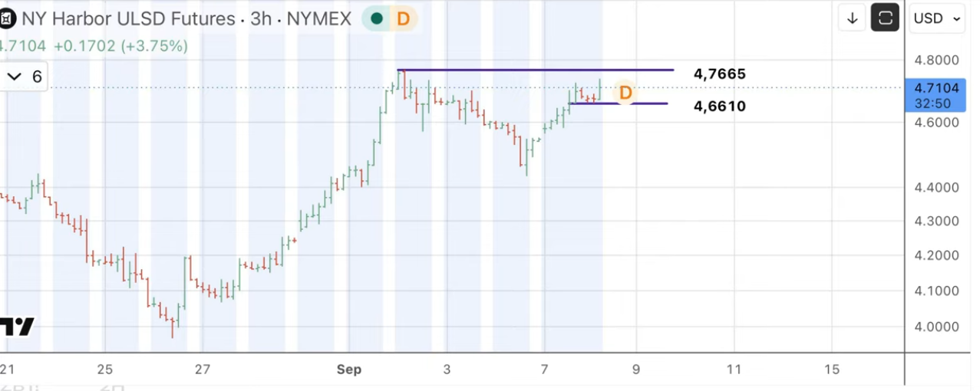Click the date 9 on the time axis

(636, 370)
